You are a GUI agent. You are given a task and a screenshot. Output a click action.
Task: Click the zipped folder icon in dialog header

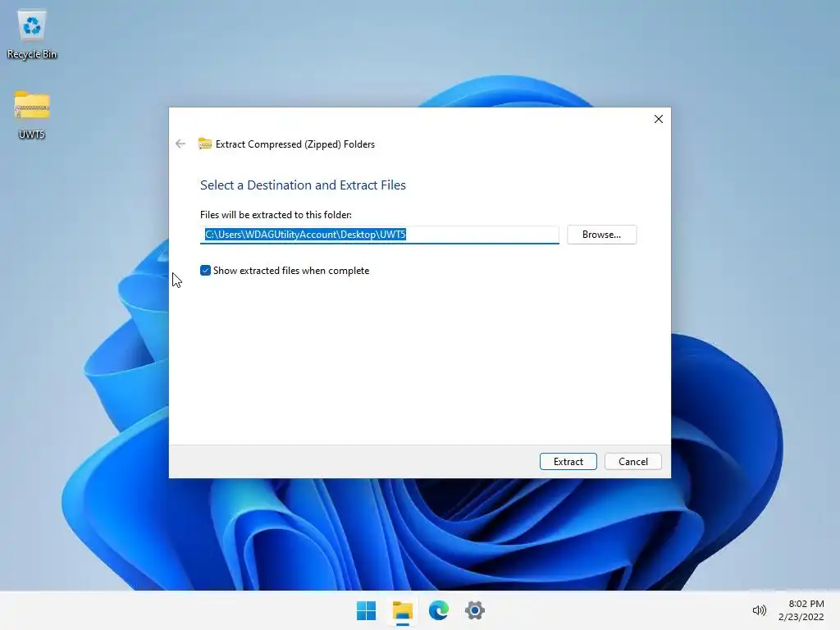(x=204, y=144)
